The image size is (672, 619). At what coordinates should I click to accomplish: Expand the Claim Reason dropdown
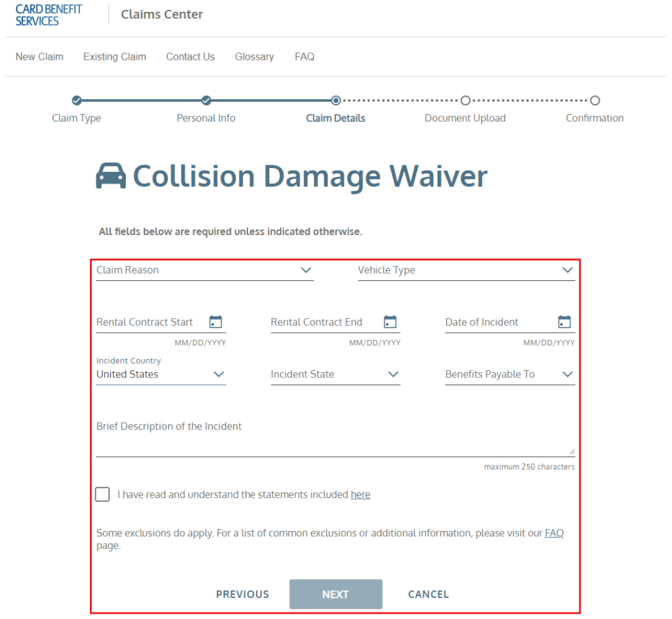(204, 270)
